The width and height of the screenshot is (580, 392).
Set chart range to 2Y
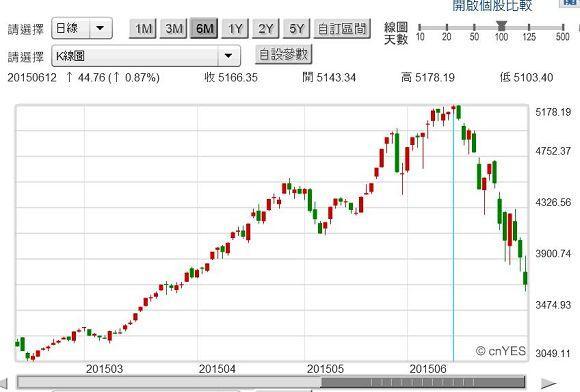266,28
